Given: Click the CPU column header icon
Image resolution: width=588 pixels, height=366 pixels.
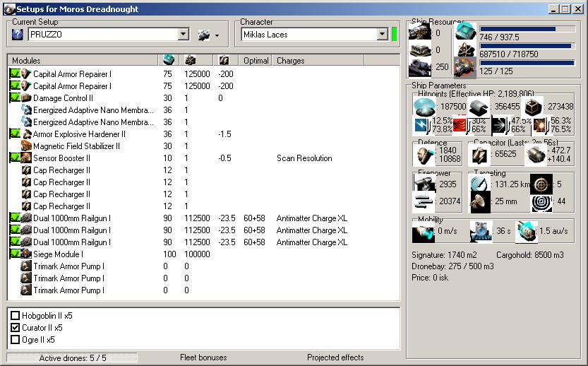Looking at the screenshot, I should pos(169,60).
